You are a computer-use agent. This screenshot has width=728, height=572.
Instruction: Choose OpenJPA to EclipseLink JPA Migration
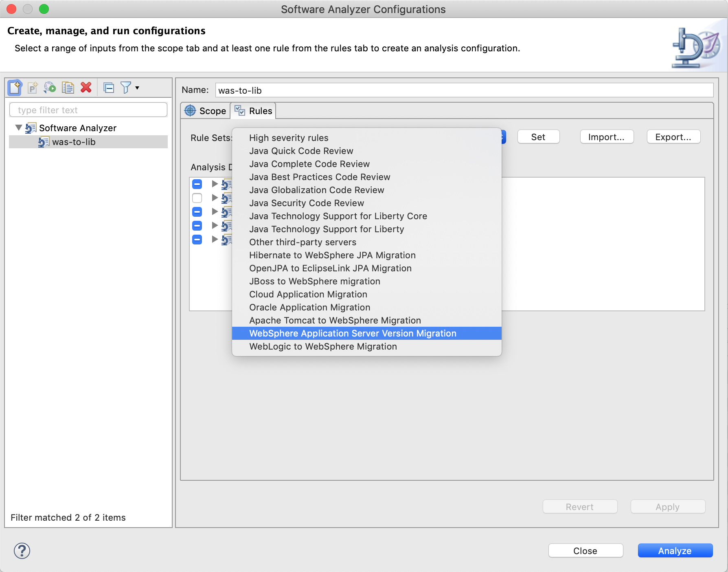click(x=367, y=268)
